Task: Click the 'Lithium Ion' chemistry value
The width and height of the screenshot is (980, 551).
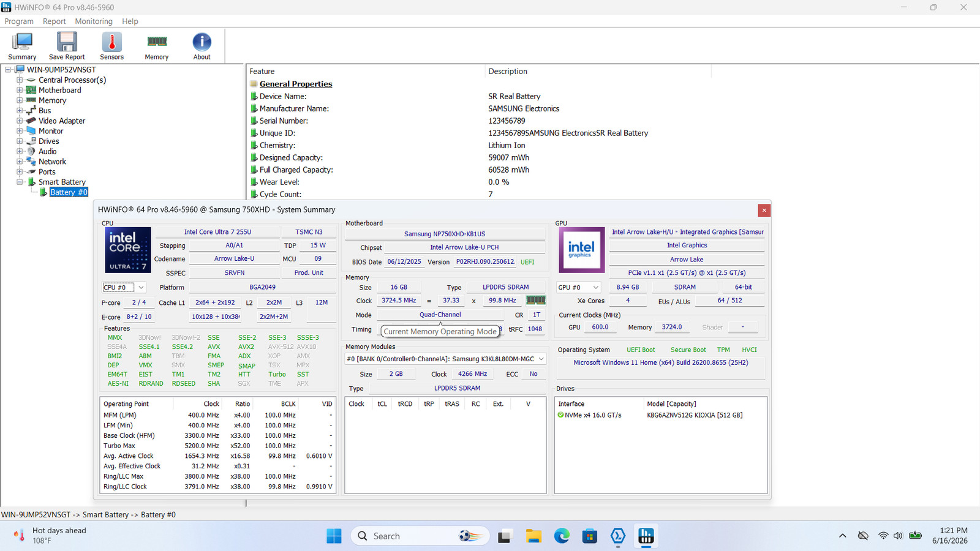Action: pos(507,145)
